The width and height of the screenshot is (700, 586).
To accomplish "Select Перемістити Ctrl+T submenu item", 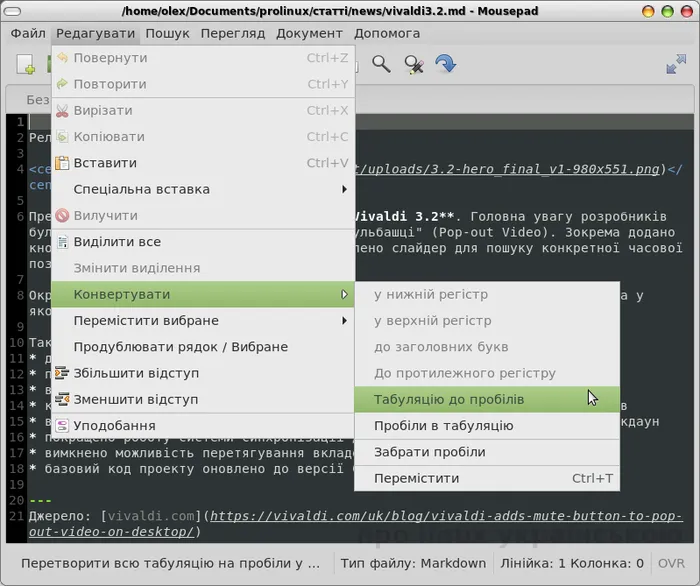I will 487,478.
